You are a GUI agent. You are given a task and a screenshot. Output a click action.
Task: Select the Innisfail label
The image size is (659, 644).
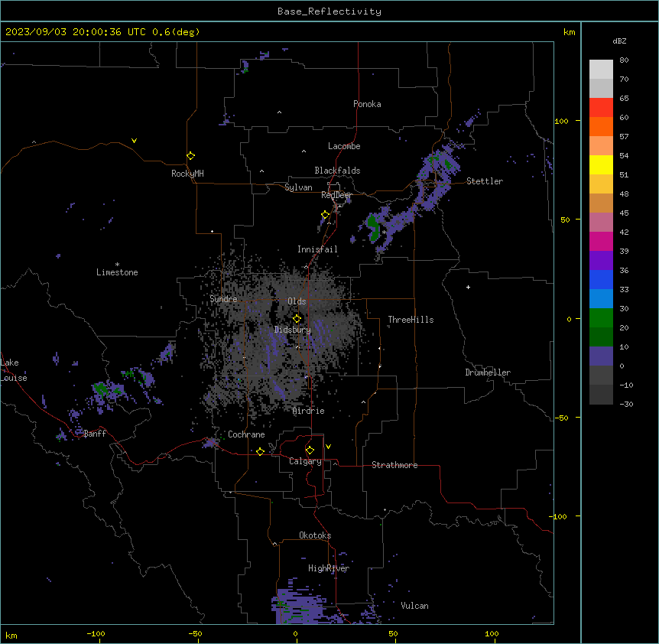(317, 249)
